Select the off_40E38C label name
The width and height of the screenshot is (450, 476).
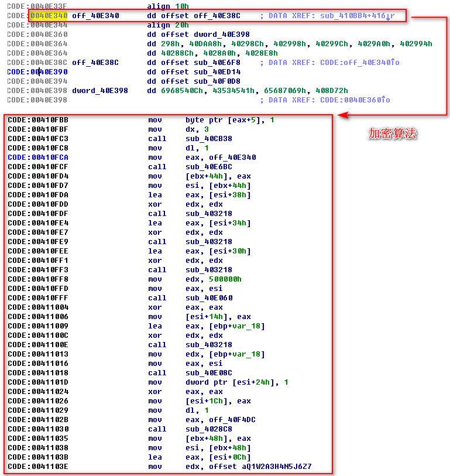pyautogui.click(x=95, y=63)
